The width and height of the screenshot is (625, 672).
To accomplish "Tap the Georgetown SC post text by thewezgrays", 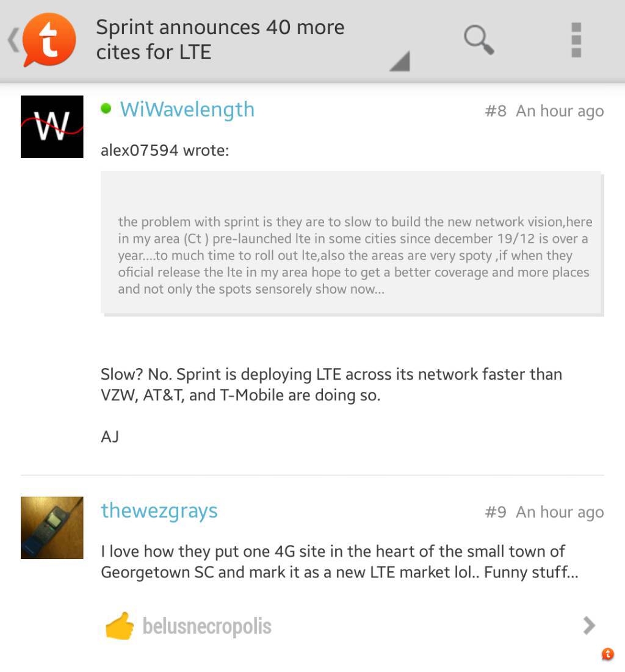I will [x=339, y=562].
